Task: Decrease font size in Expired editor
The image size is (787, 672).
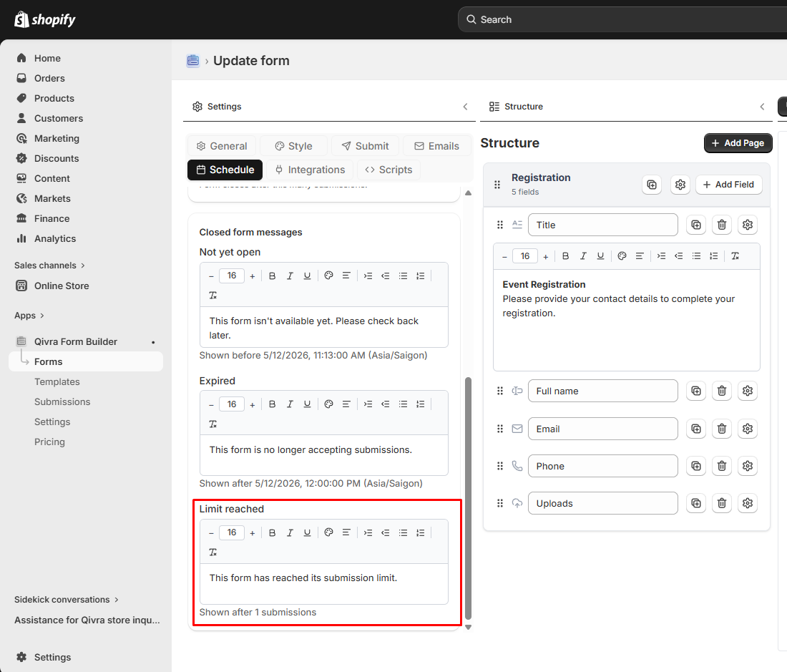Action: tap(211, 404)
